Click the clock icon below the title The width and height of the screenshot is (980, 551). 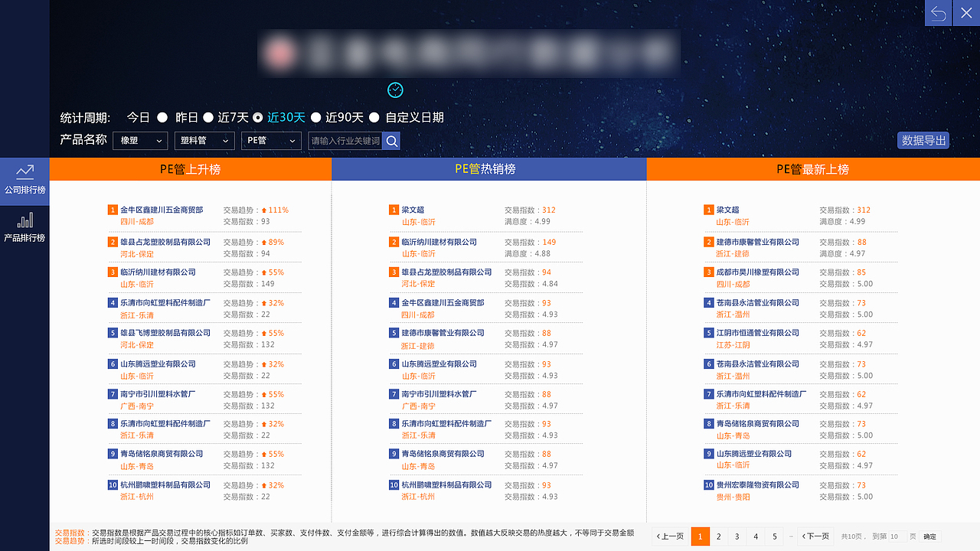pyautogui.click(x=395, y=90)
